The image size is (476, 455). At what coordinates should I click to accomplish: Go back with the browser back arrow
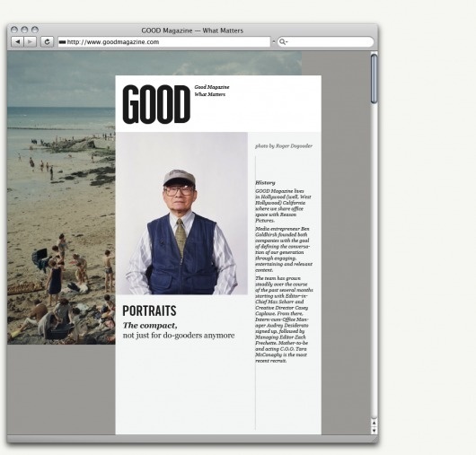tap(18, 41)
